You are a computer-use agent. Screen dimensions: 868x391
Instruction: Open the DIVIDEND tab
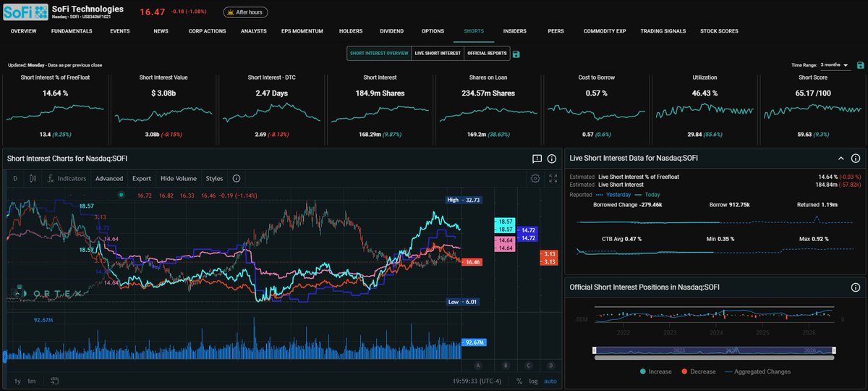(x=391, y=31)
